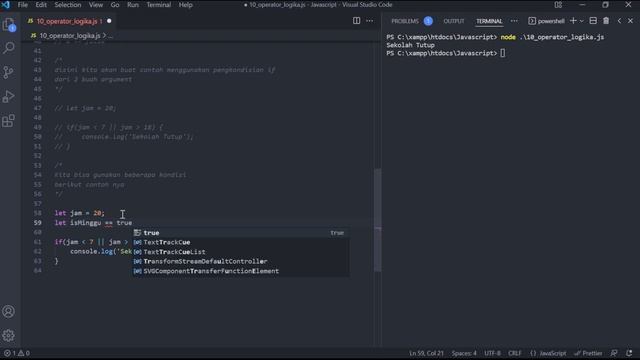Open the Accounts menu icon
Viewport: 640px width, 360px height.
point(8,311)
